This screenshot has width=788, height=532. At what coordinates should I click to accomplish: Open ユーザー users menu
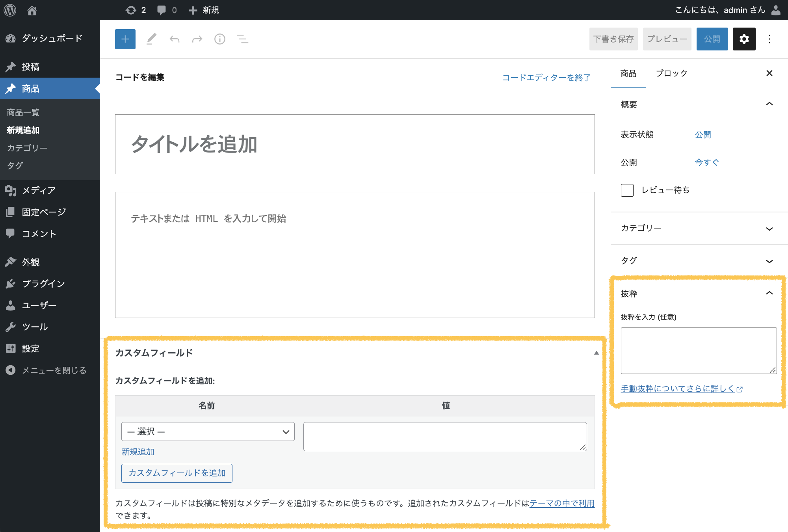click(x=50, y=306)
